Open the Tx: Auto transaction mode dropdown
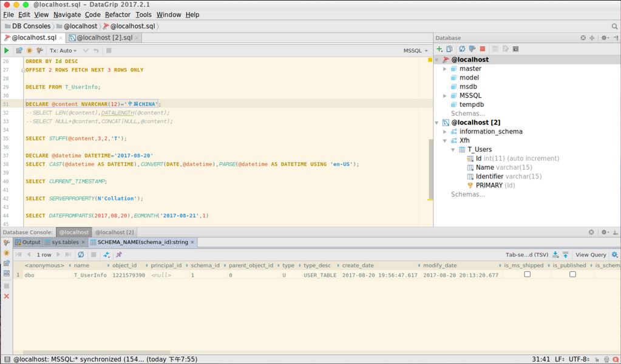 pos(63,51)
